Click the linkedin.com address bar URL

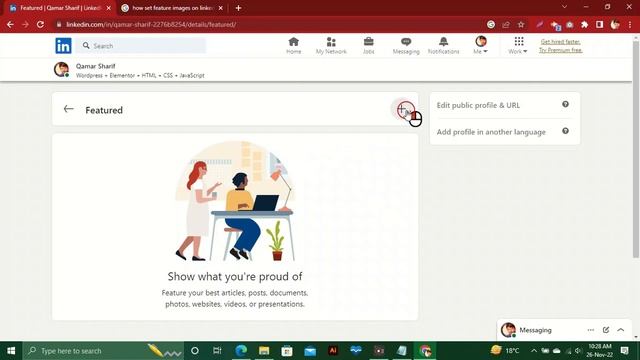[x=151, y=24]
